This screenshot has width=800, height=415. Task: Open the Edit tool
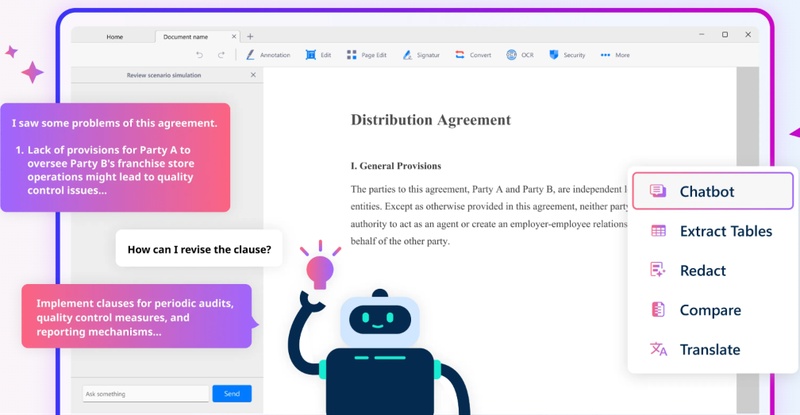pos(318,55)
